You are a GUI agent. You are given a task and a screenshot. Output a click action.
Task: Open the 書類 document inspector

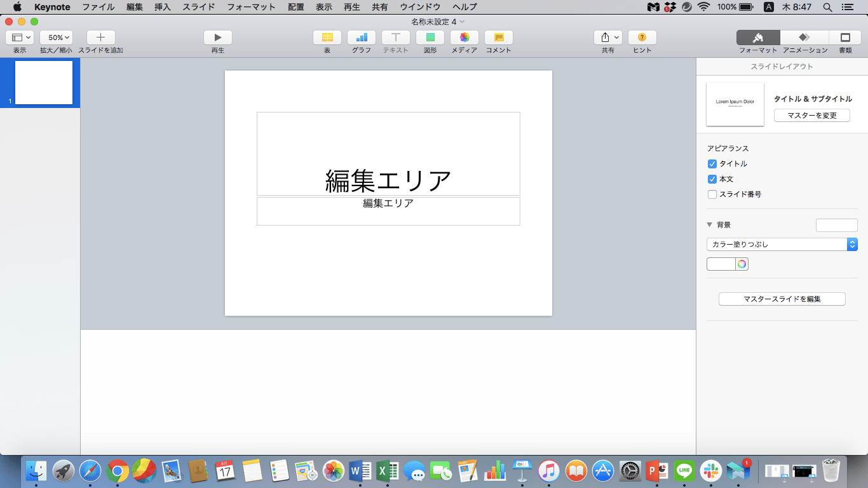point(845,37)
